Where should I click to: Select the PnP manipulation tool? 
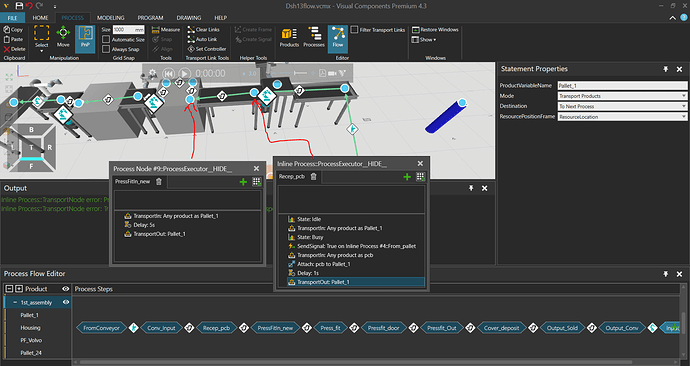point(85,39)
